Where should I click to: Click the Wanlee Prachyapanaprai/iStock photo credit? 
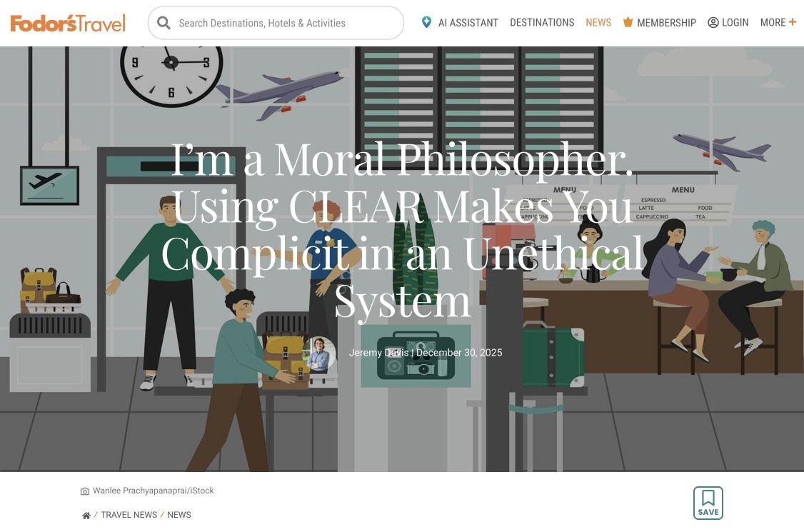click(x=153, y=491)
